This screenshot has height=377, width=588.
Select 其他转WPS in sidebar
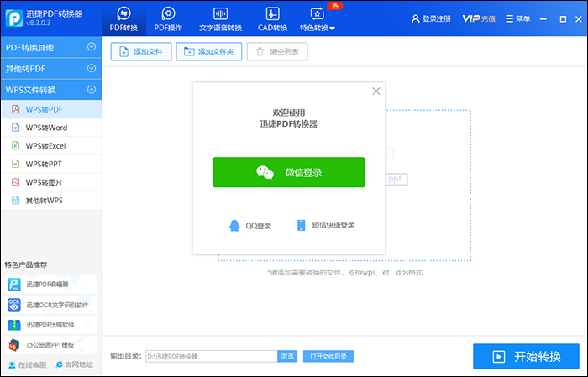tap(51, 201)
